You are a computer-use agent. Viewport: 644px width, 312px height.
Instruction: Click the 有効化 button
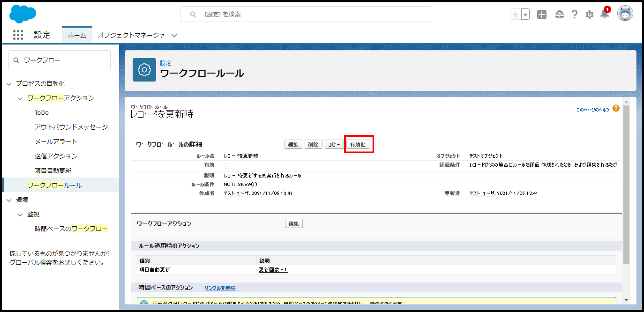(358, 145)
